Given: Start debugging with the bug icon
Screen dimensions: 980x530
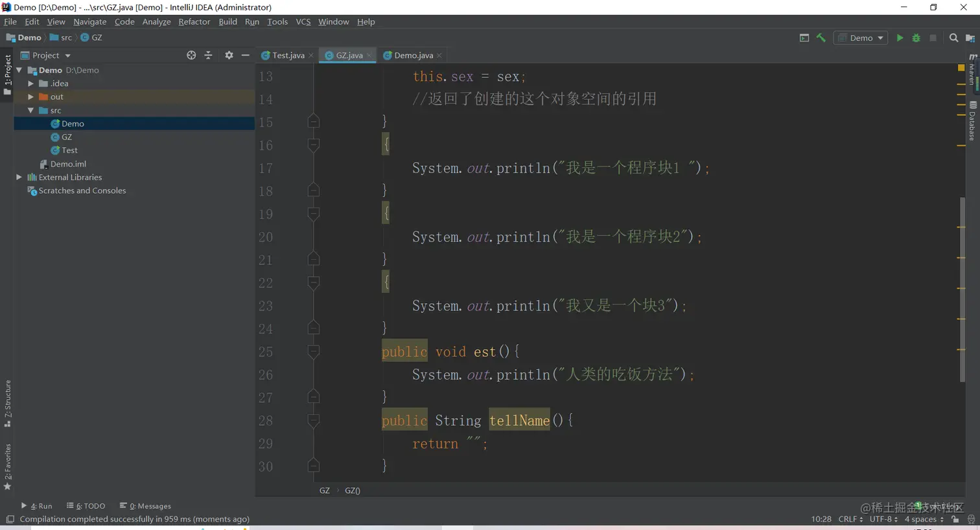Looking at the screenshot, I should coord(916,38).
